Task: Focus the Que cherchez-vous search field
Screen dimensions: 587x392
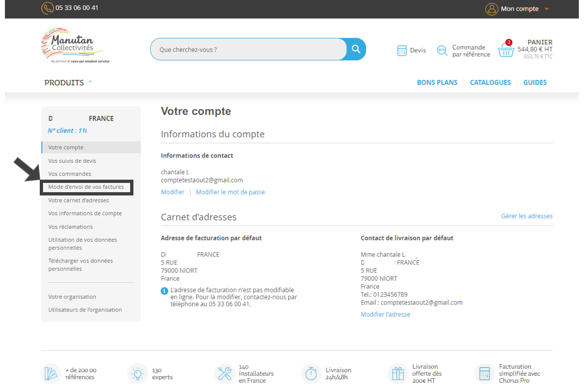Action: click(x=248, y=50)
